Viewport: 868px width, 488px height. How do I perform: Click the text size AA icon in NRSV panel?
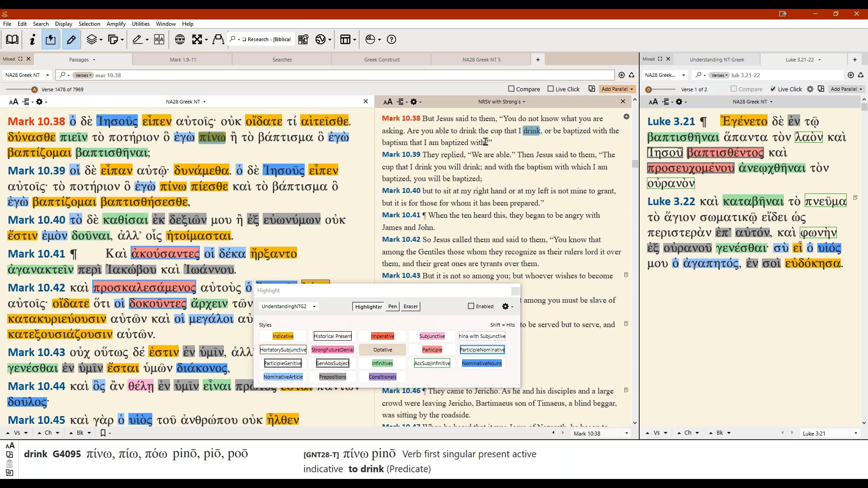388,102
